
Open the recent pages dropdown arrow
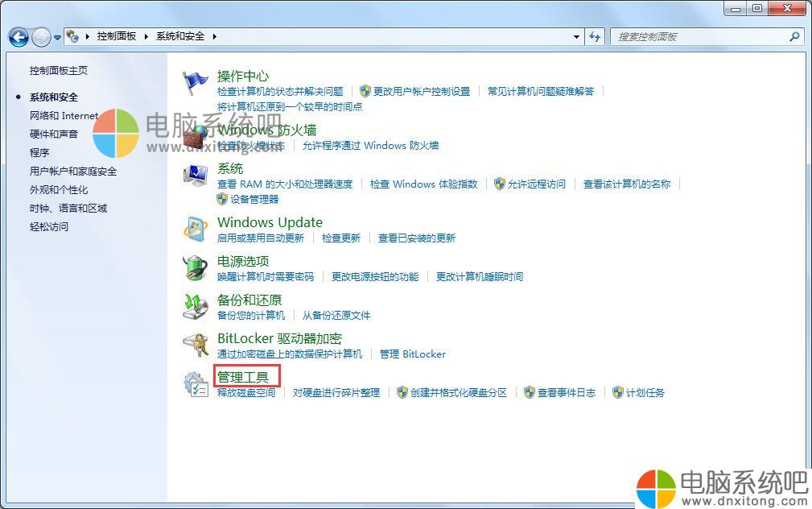click(x=57, y=37)
